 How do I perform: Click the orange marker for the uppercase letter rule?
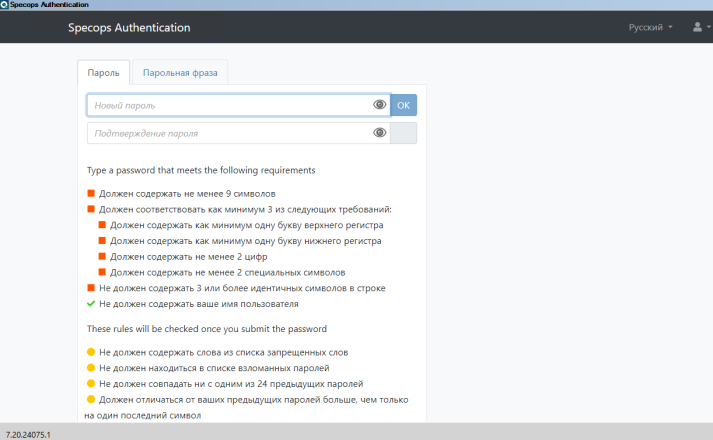[x=102, y=225]
